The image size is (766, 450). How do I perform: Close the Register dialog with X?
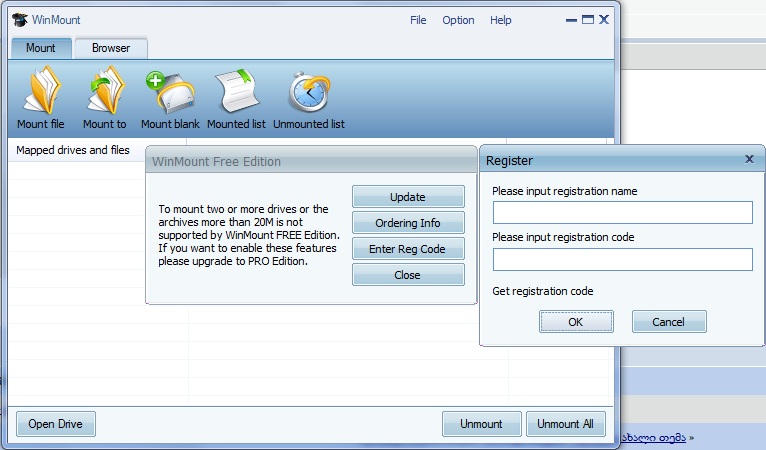(x=749, y=159)
